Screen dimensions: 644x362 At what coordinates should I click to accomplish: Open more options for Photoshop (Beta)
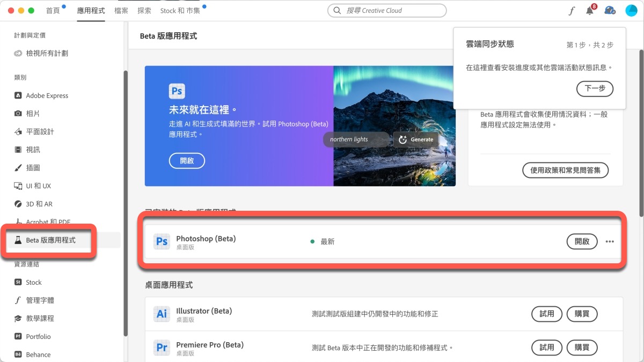coord(610,241)
